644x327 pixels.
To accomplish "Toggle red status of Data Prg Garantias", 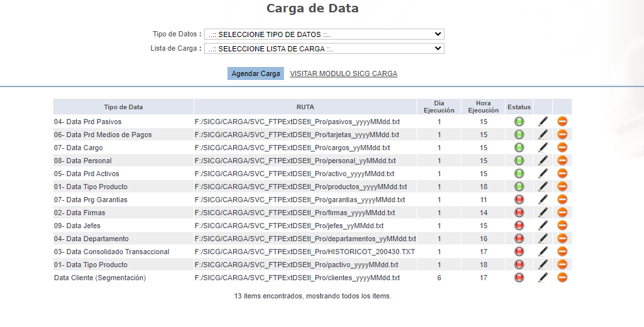I will [519, 200].
